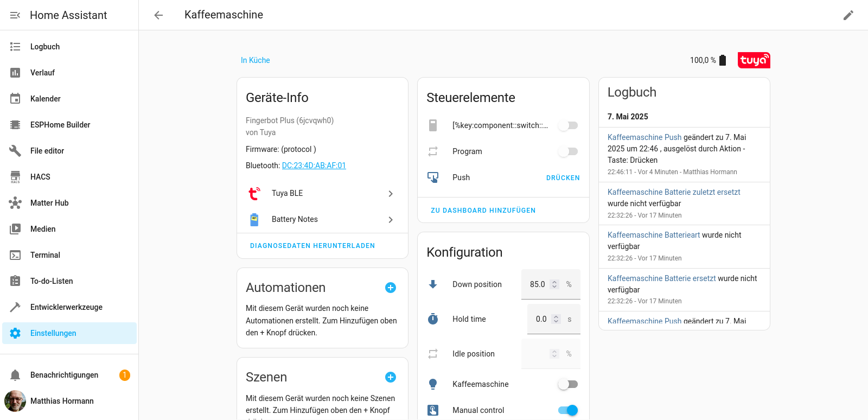This screenshot has width=868, height=420.
Task: Toggle the Program switch
Action: pyautogui.click(x=568, y=151)
